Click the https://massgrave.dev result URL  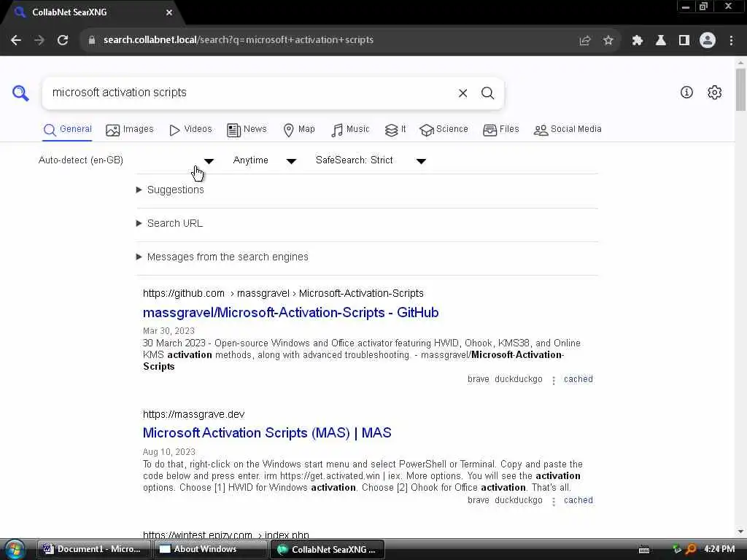[x=193, y=414]
